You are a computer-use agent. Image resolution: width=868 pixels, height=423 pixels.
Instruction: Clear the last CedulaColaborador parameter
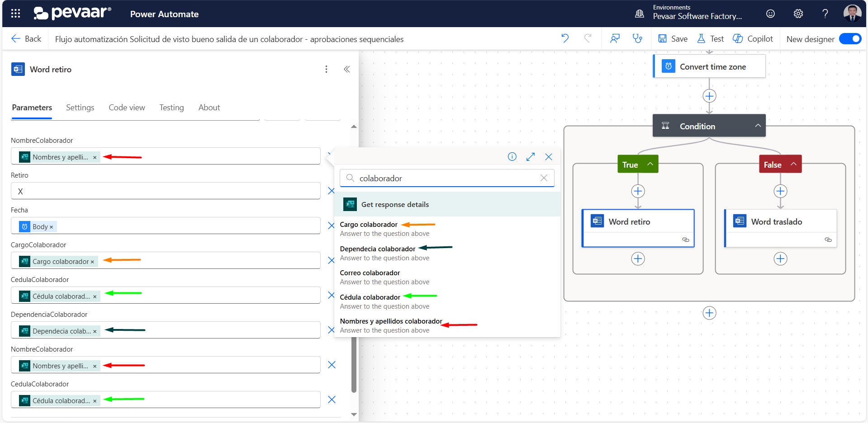tap(332, 399)
